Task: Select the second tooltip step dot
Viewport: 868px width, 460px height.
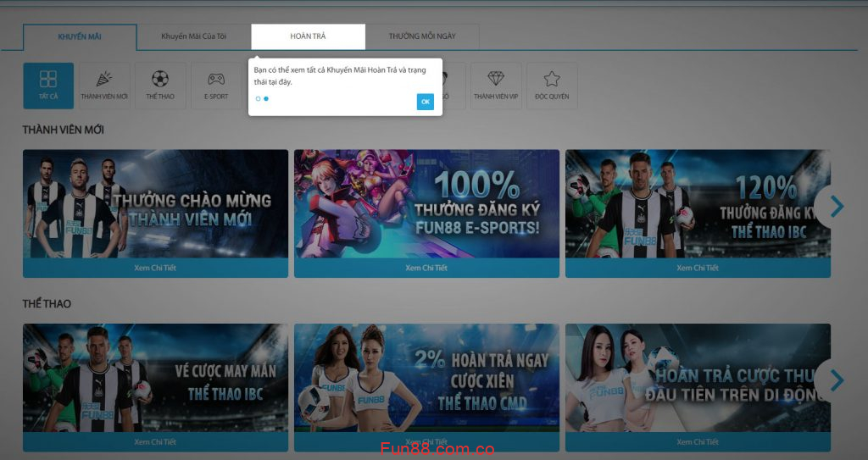Action: (266, 99)
